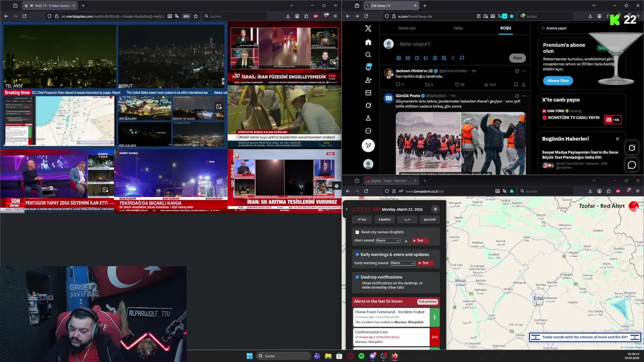This screenshot has height=362, width=644.
Task: Add emoji in the X composer
Action: pyautogui.click(x=435, y=58)
